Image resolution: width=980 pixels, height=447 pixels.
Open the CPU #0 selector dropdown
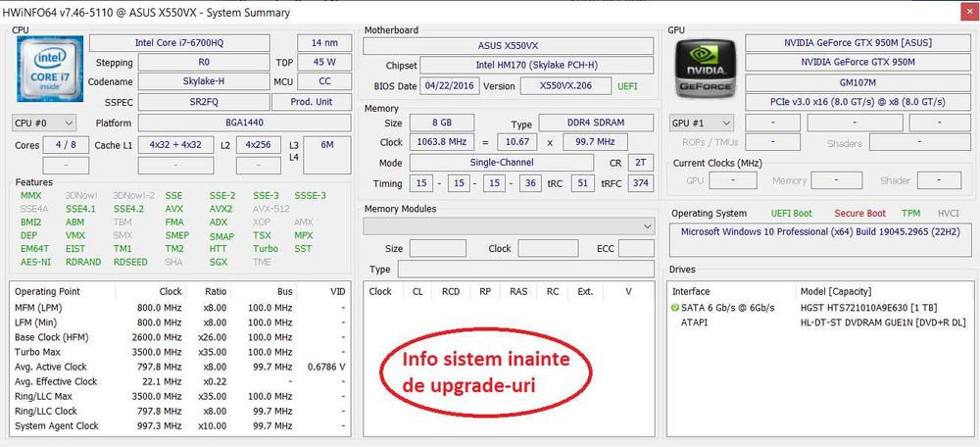pos(44,124)
